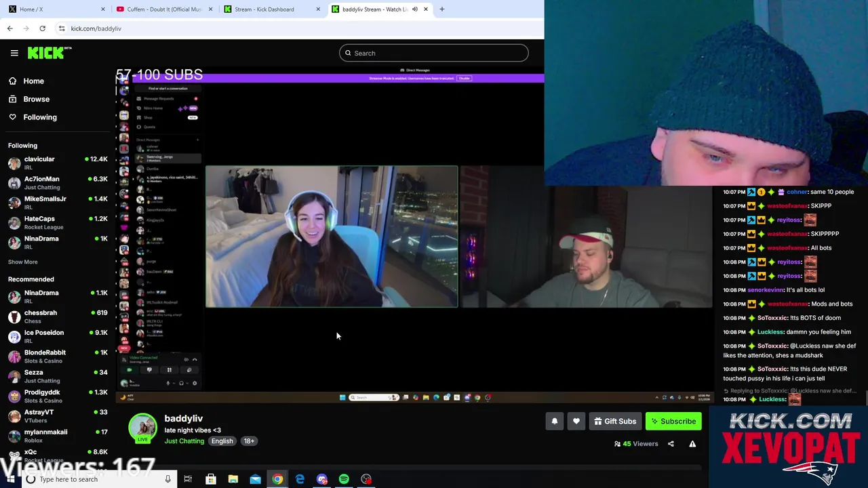Open Spotify from the taskbar
The width and height of the screenshot is (868, 488).
click(x=344, y=479)
